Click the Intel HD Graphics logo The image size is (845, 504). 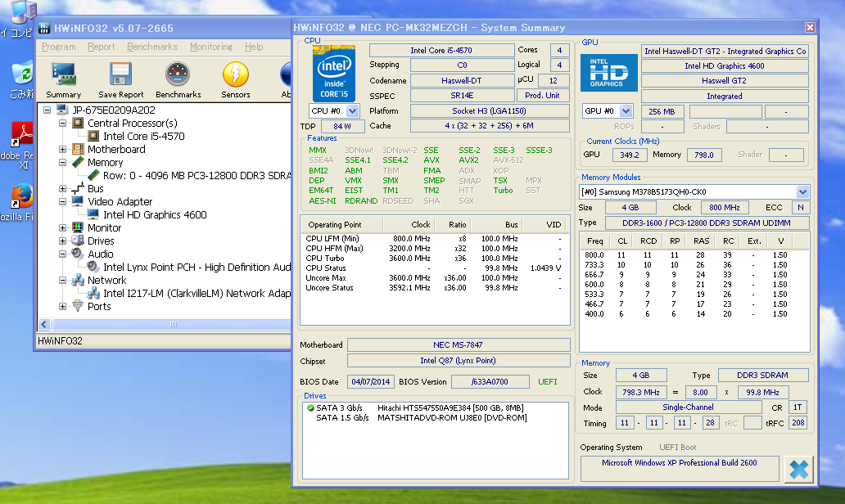[x=608, y=73]
